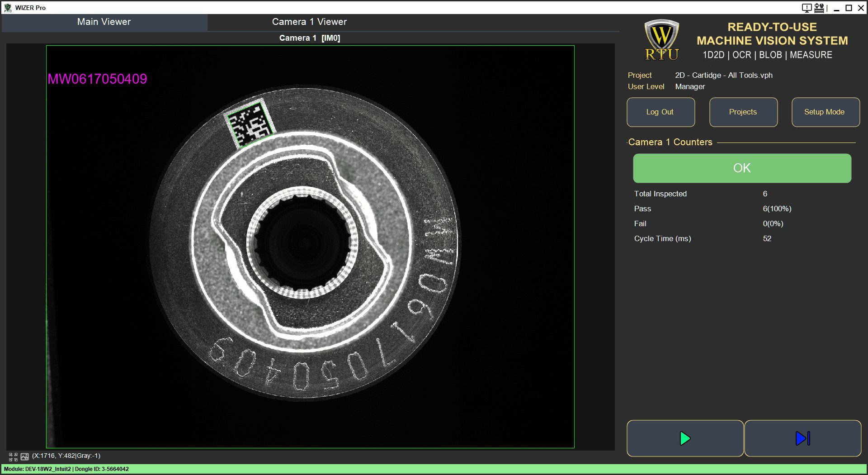
Task: Open the Projects button
Action: tap(743, 112)
